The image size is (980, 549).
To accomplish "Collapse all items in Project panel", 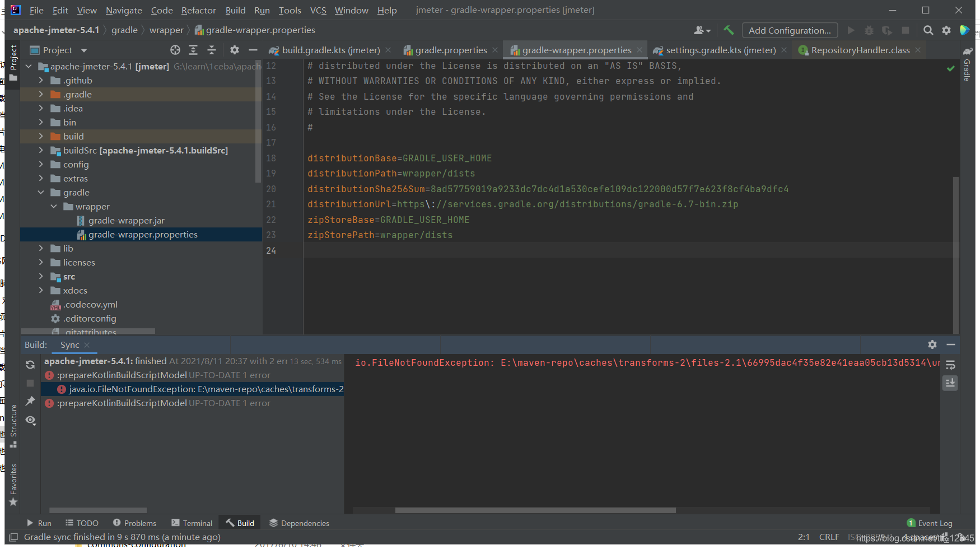I will 212,50.
